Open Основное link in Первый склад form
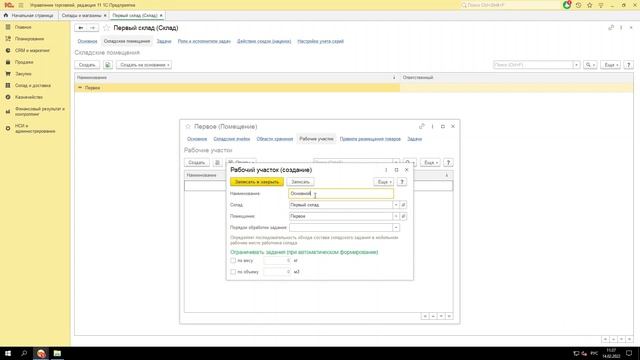 (x=87, y=41)
